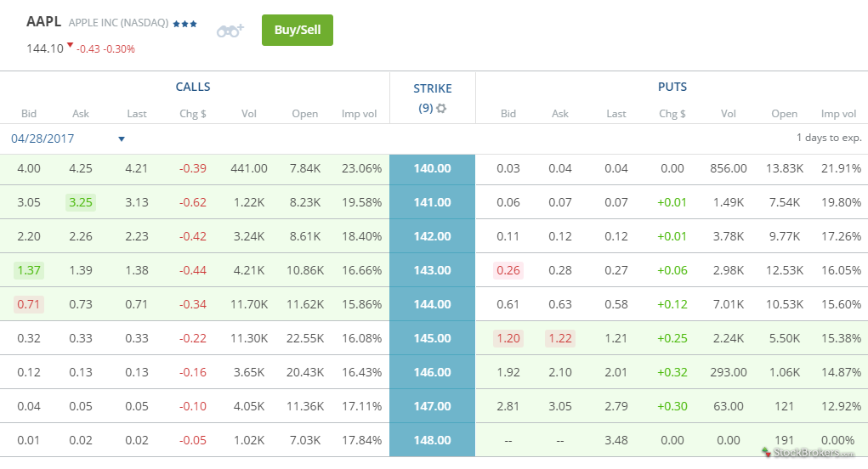This screenshot has height=469, width=868.
Task: Click highlighted call bid 1.37
Action: pos(29,270)
